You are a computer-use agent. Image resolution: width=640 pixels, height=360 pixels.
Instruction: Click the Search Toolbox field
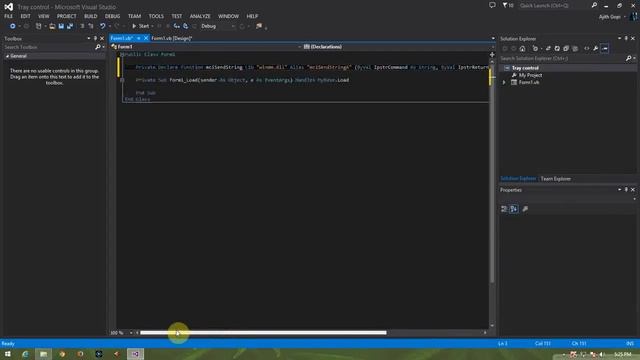[x=49, y=47]
